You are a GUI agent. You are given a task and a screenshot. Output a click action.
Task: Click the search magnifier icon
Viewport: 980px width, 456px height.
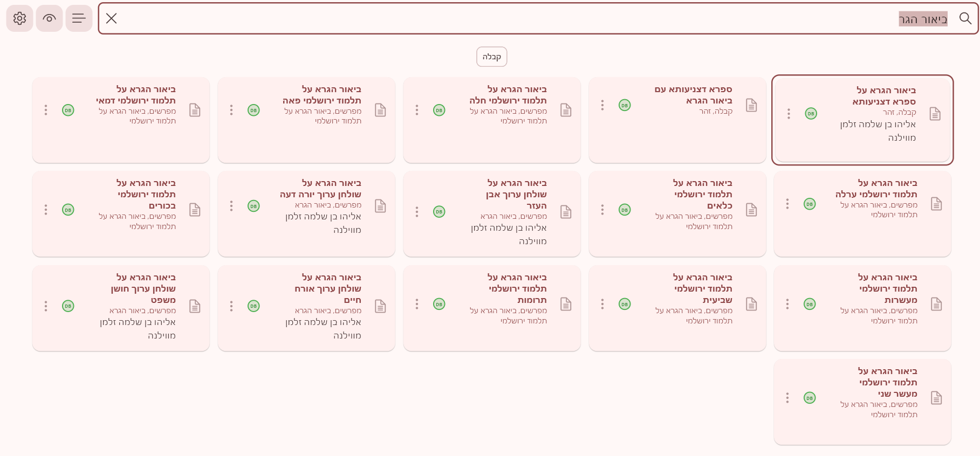coord(965,18)
